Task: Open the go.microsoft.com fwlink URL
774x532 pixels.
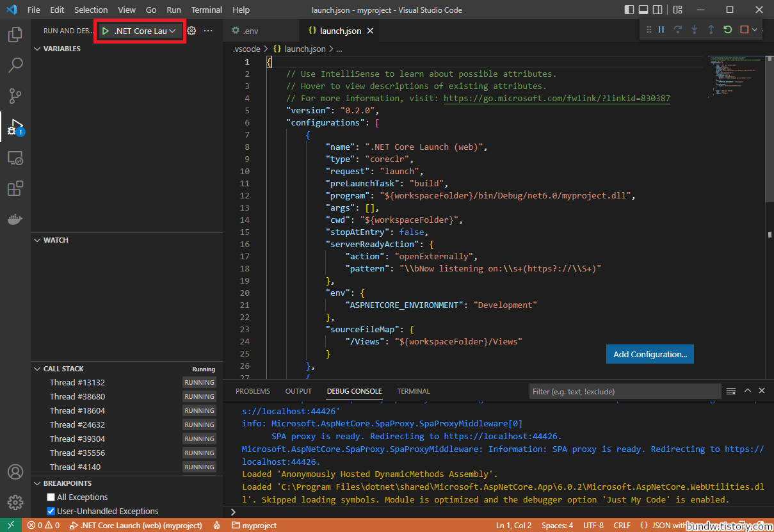Action: click(557, 98)
